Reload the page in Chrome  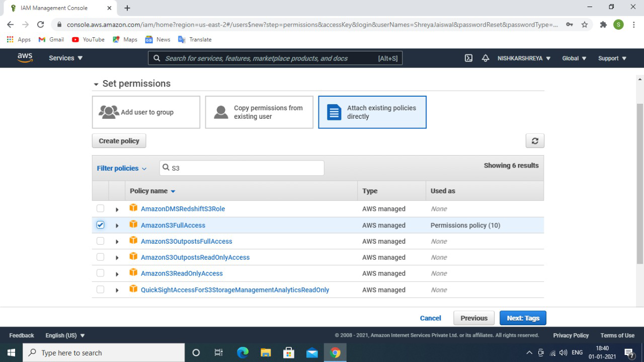(x=41, y=25)
